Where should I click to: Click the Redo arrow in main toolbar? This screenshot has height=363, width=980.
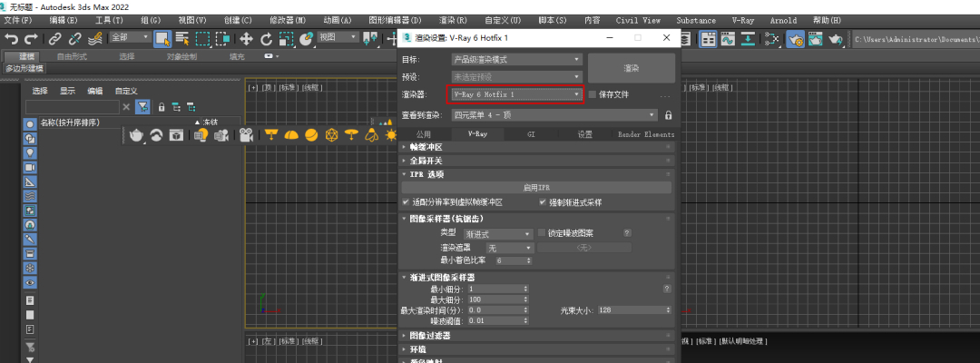pos(31,39)
